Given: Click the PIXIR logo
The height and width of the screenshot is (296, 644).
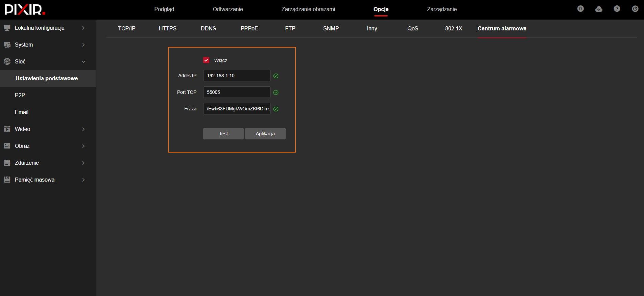Looking at the screenshot, I should click(x=25, y=9).
